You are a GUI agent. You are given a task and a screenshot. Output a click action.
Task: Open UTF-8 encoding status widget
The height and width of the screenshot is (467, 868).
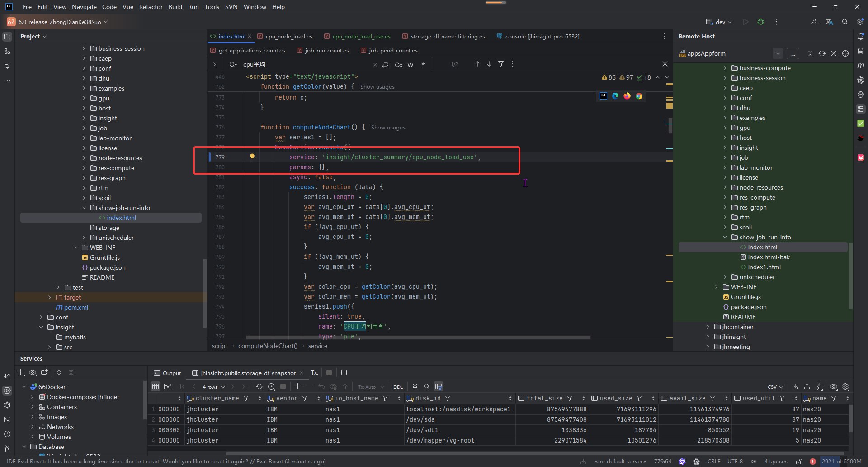(x=735, y=462)
